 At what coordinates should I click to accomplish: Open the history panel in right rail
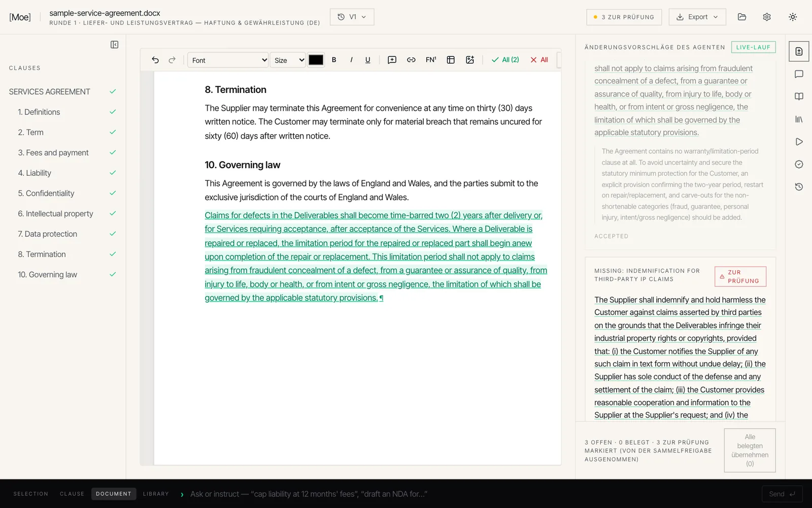coord(799,187)
